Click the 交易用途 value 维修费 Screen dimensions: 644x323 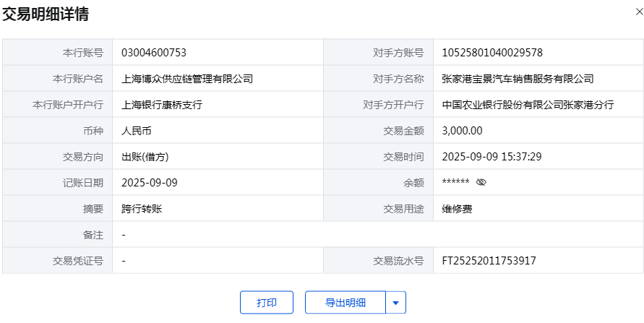(457, 209)
